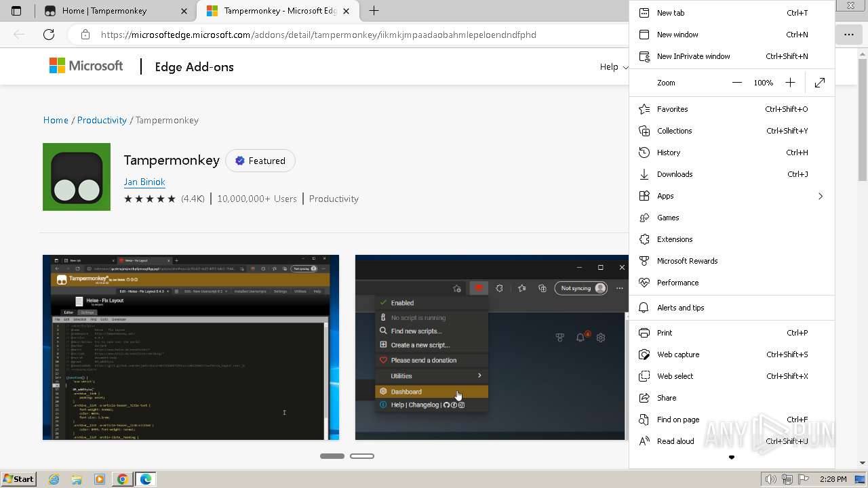
Task: Click the Settings and more ellipsis button
Action: point(849,35)
